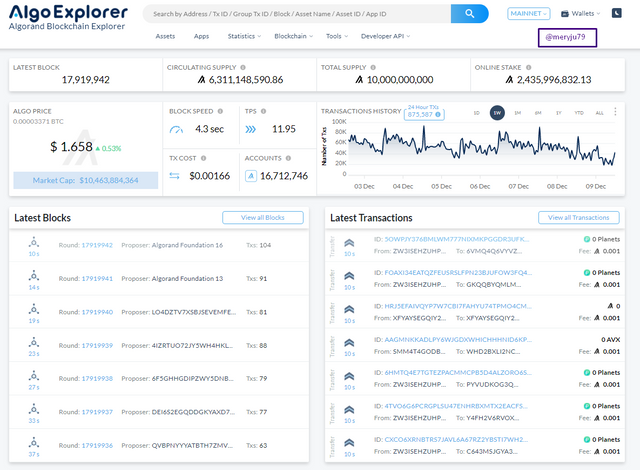This screenshot has width=640, height=470.
Task: Expand the Tools menu
Action: point(337,36)
